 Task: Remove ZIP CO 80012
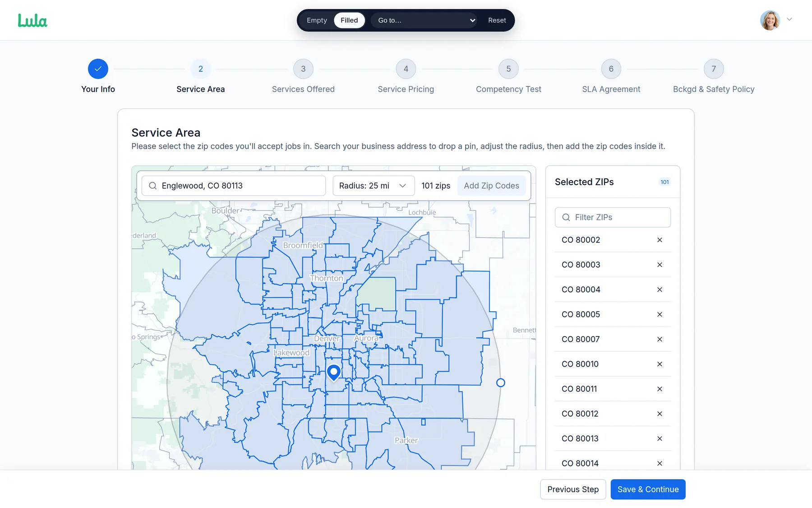coord(660,414)
